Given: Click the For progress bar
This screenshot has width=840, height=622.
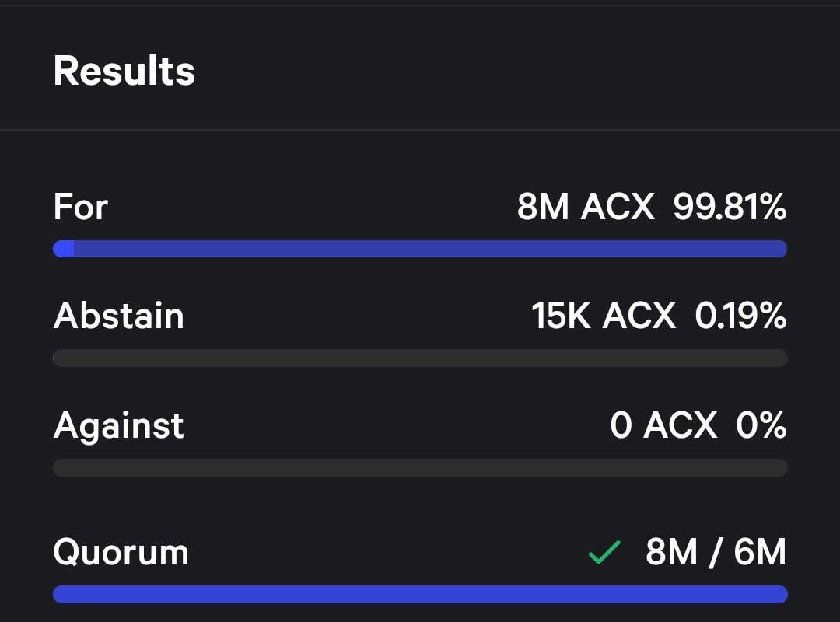Looking at the screenshot, I should click(420, 249).
